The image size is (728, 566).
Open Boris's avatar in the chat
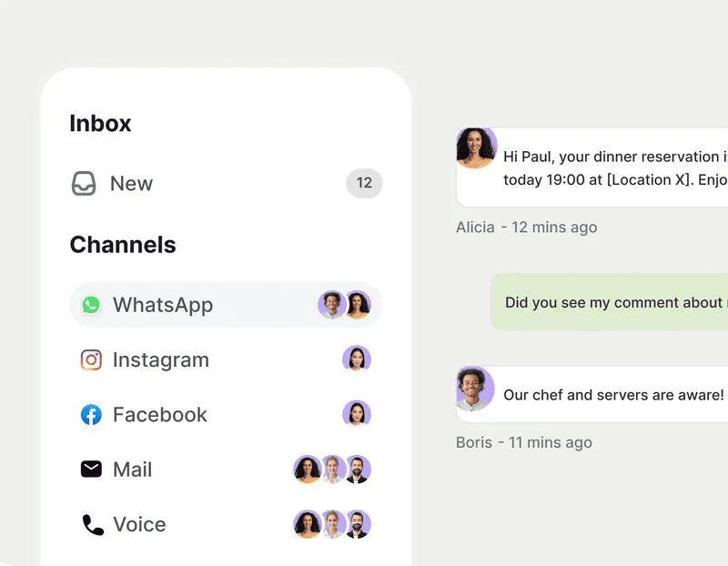[475, 389]
